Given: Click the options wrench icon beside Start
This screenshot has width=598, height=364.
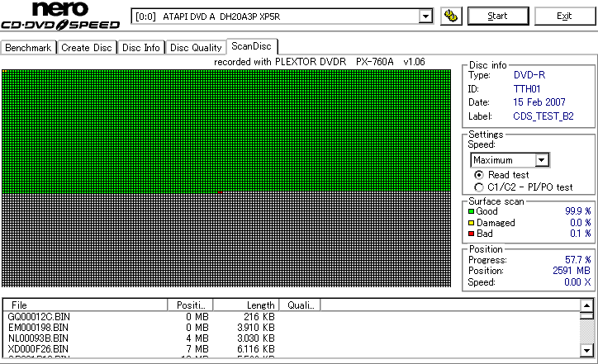Looking at the screenshot, I should pos(451,16).
